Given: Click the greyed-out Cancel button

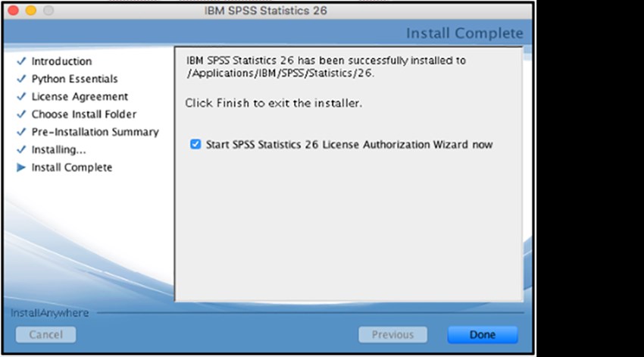Looking at the screenshot, I should [x=45, y=335].
